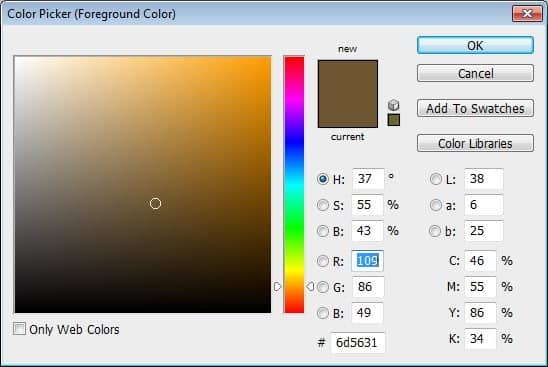This screenshot has height=367, width=548.
Task: Click the small web-safe color swatch
Action: click(394, 120)
